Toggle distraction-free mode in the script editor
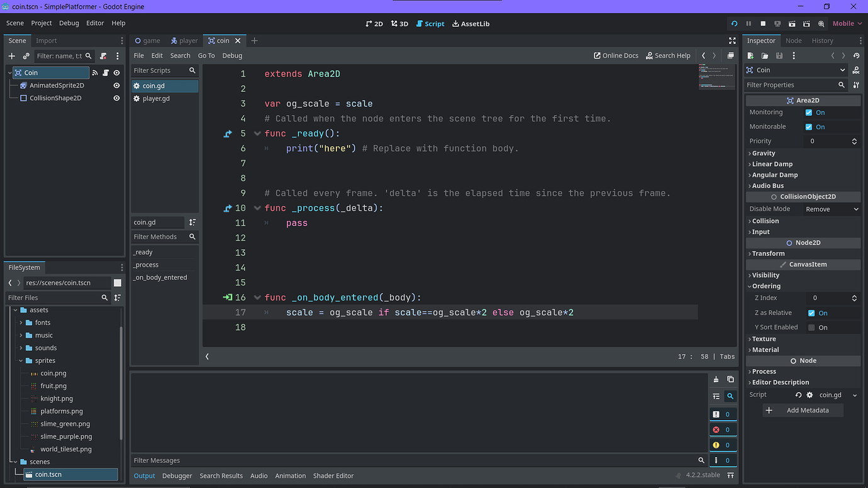Image resolution: width=868 pixels, height=488 pixels. [732, 40]
